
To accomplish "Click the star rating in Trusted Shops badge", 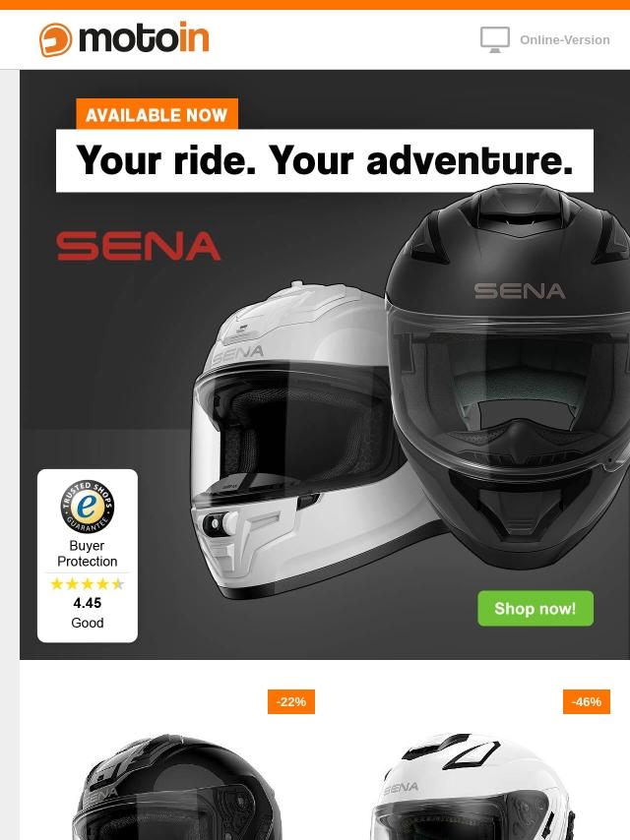I will coord(88,583).
